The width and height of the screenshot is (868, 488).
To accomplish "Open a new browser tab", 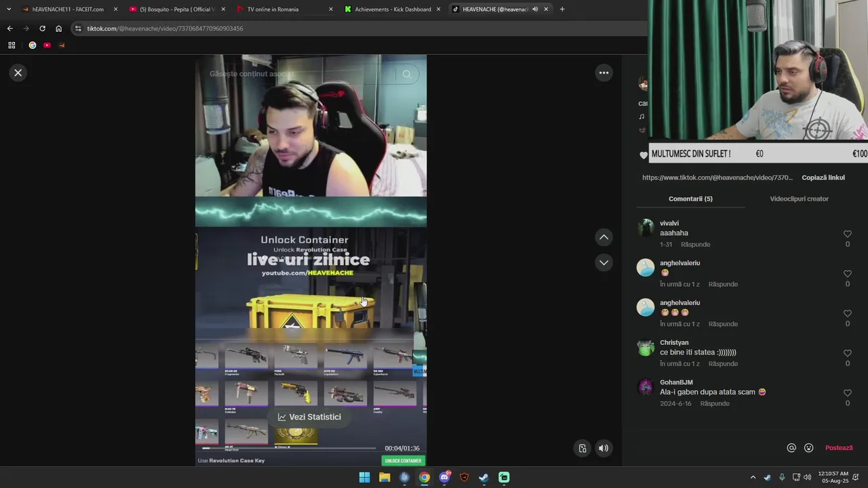I will tap(561, 9).
